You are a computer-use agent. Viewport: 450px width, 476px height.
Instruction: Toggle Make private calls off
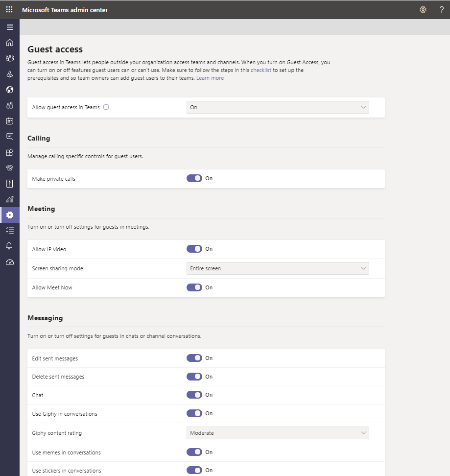(194, 178)
